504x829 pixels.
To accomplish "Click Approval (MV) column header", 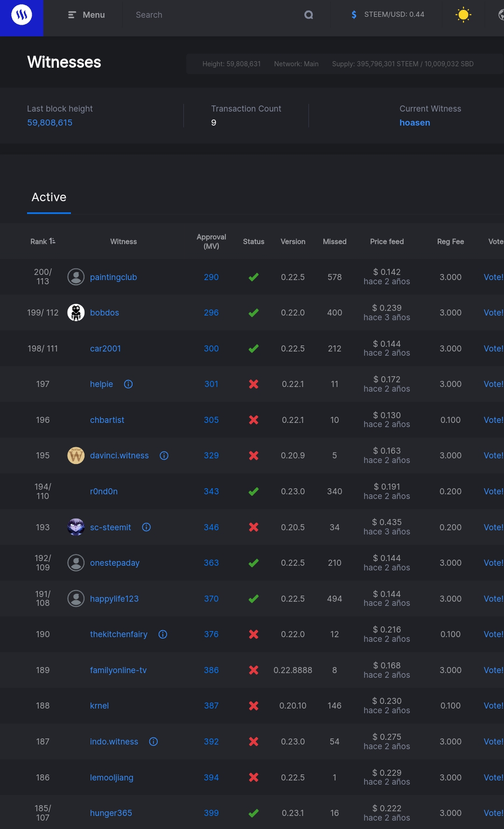I will coord(211,241).
